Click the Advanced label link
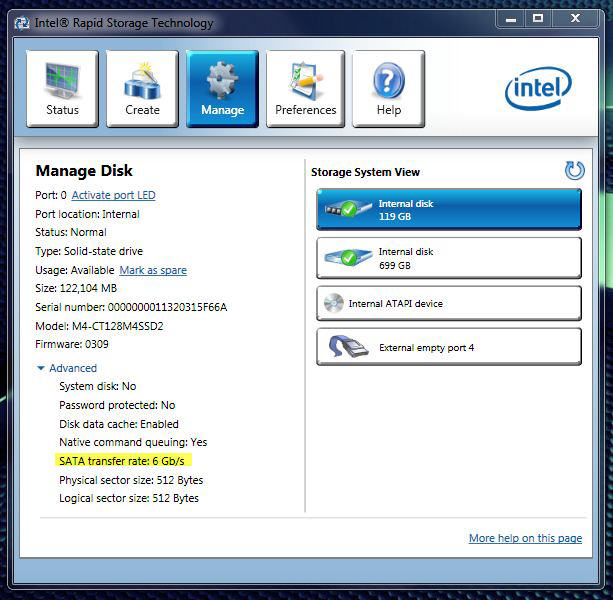This screenshot has width=613, height=600. (73, 368)
